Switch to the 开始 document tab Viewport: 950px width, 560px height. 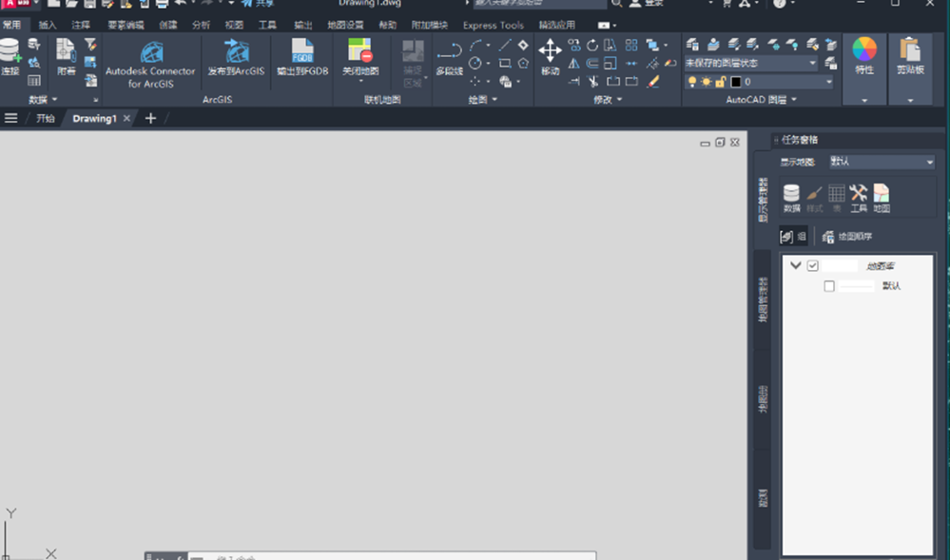(46, 118)
